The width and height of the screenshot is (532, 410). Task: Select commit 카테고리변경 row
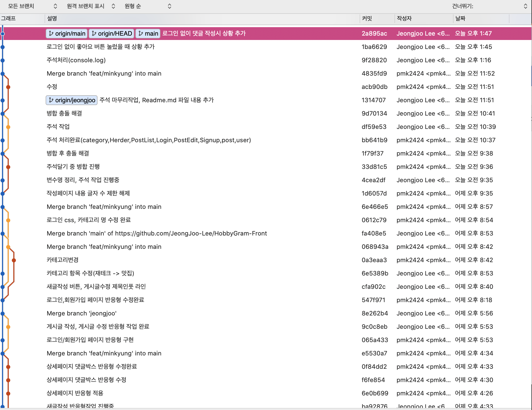pos(63,260)
